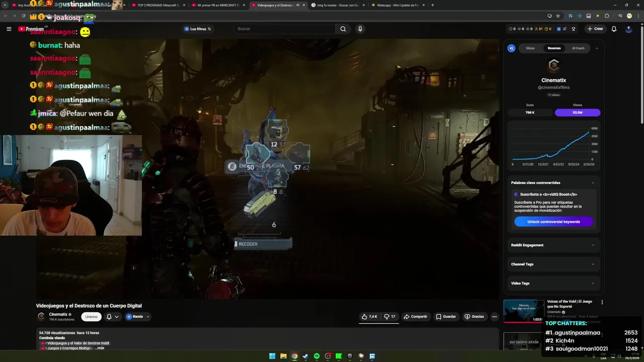Open install/cast icon in address bar
Viewport: 644px width, 362px height.
(x=549, y=16)
